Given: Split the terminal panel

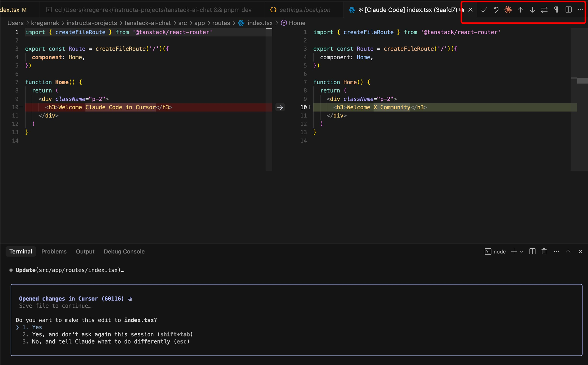Looking at the screenshot, I should pyautogui.click(x=532, y=252).
